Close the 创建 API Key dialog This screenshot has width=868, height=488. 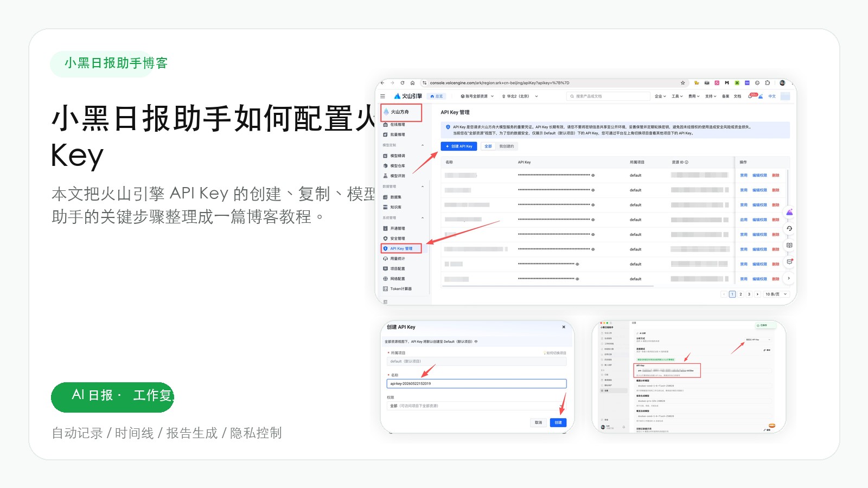tap(564, 327)
